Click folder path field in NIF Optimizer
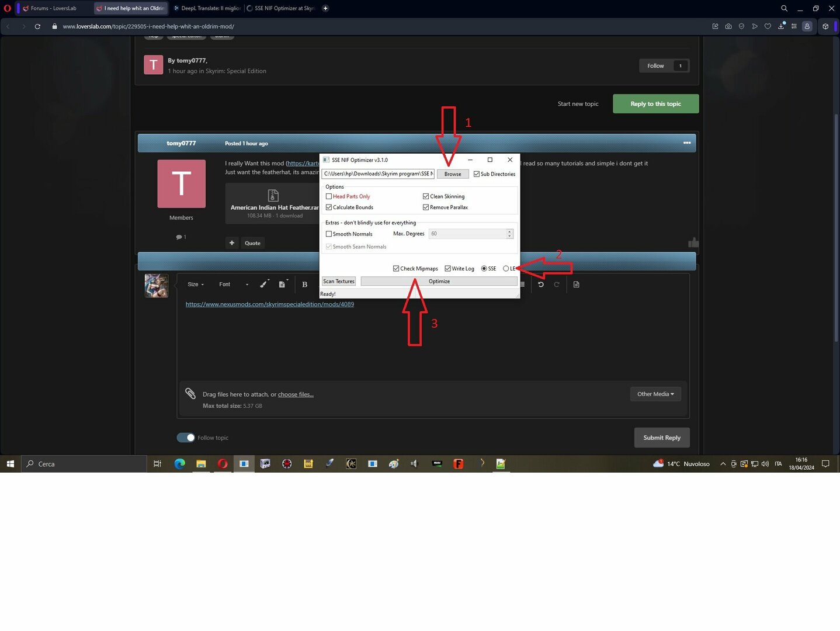Screen dimensions: 840x631 pyautogui.click(x=378, y=174)
